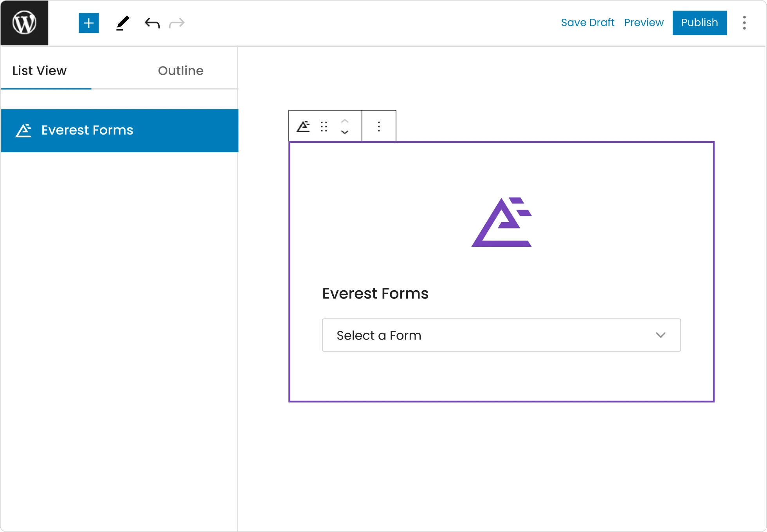Open the top-right options menu
767x532 pixels.
pos(744,23)
